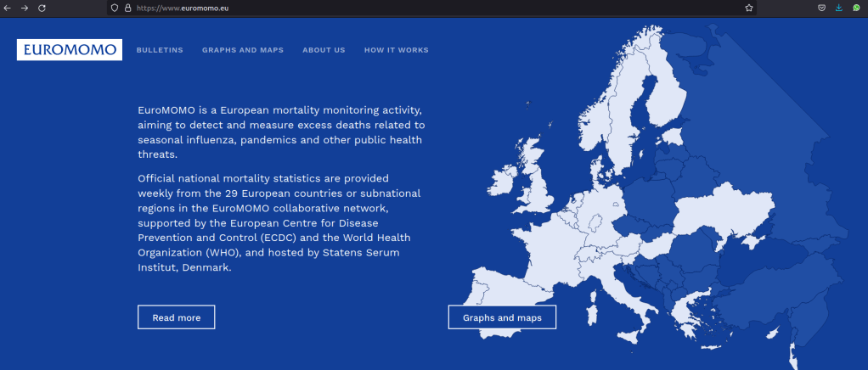Reload the page with the refresh icon
This screenshot has width=868, height=370.
[x=42, y=8]
